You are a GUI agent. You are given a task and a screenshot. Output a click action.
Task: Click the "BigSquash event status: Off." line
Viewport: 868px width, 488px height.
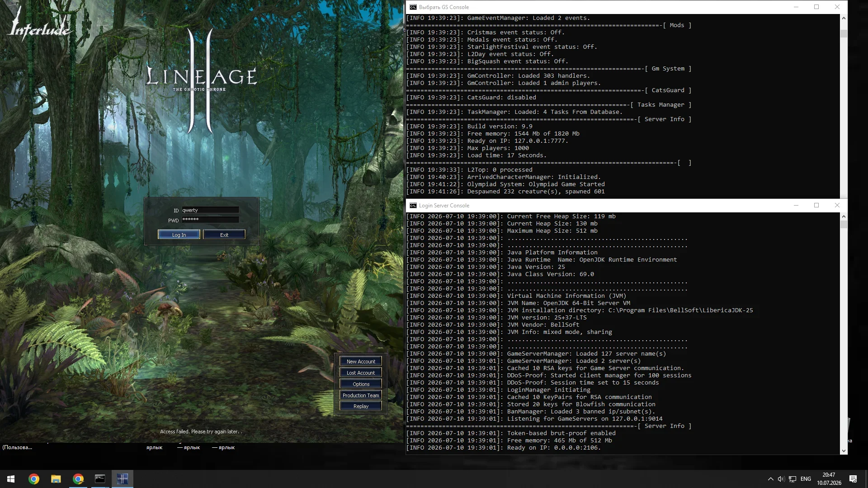(x=487, y=61)
